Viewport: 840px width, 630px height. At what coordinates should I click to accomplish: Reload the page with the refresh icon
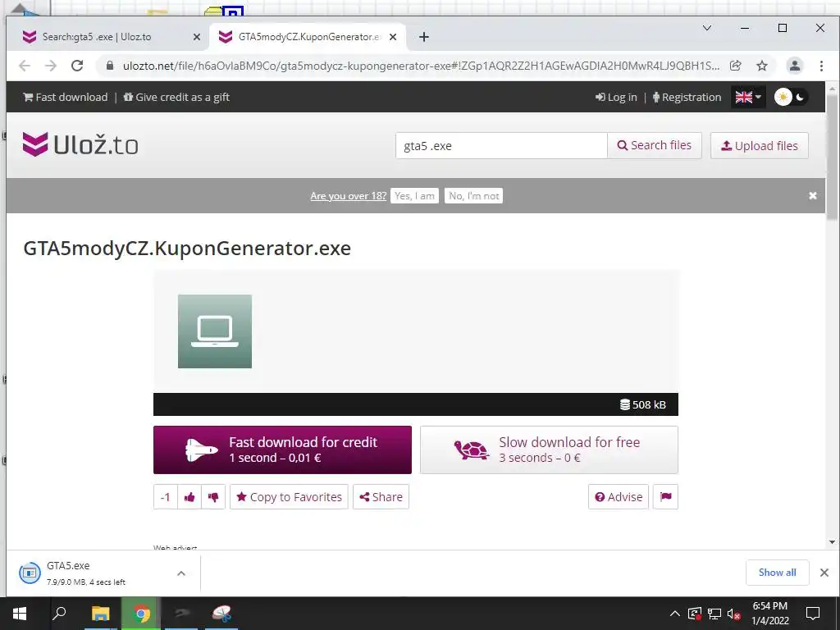click(77, 66)
